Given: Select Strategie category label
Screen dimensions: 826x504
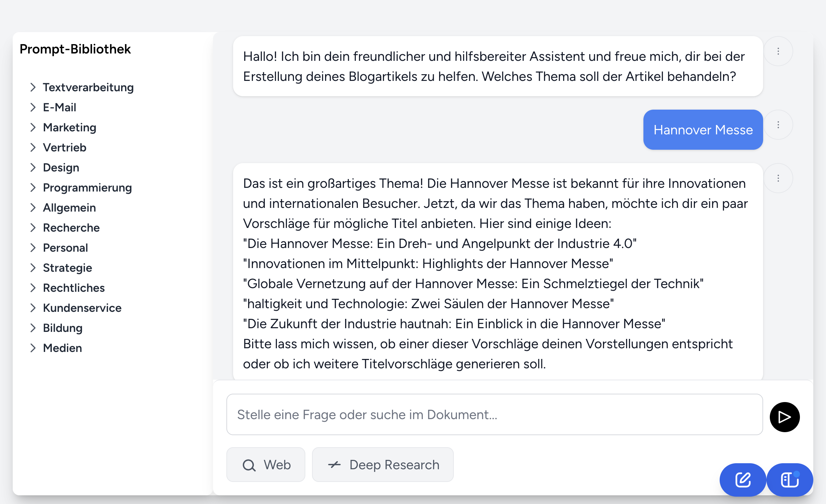Looking at the screenshot, I should click(67, 268).
